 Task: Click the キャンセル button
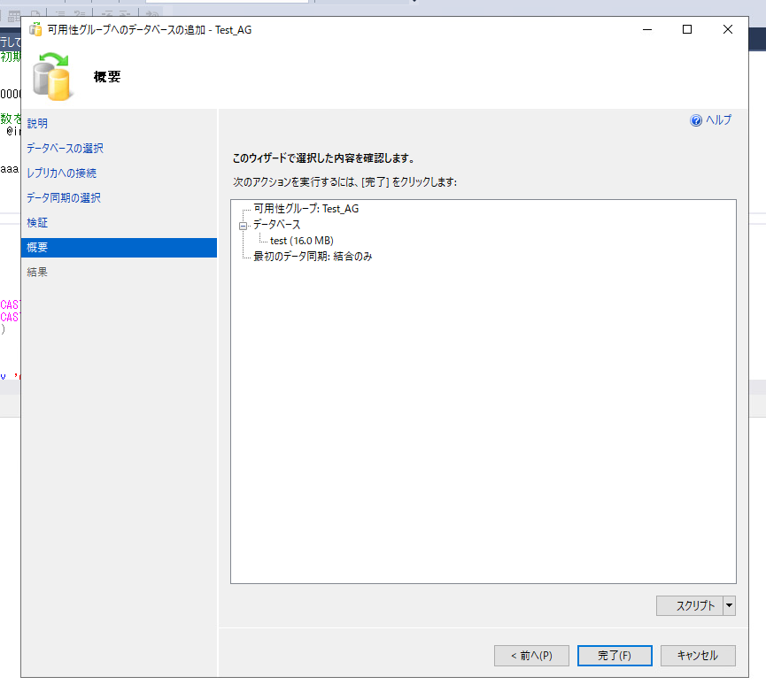698,656
